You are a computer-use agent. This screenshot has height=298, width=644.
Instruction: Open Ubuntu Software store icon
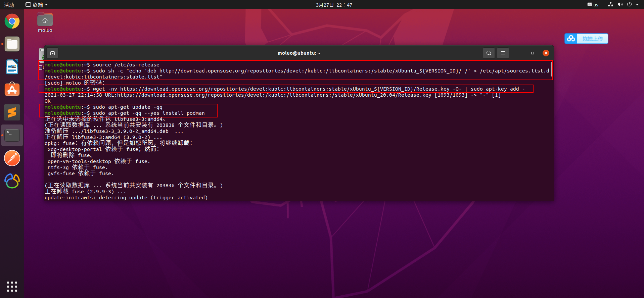point(12,90)
